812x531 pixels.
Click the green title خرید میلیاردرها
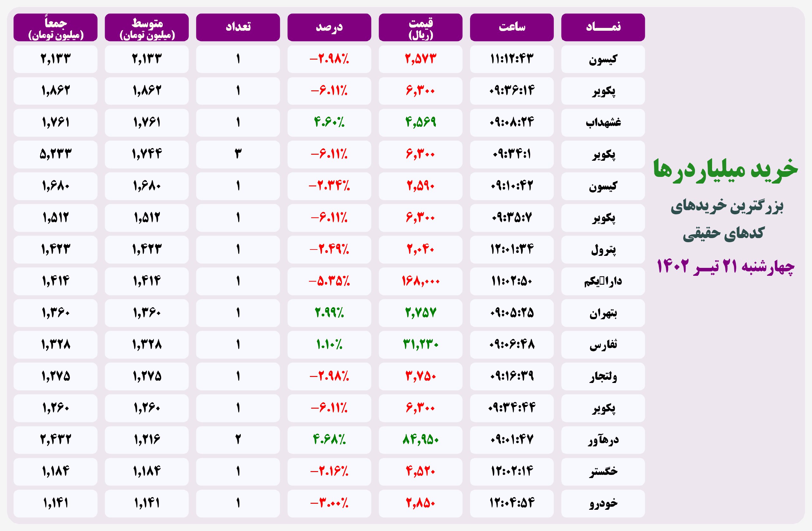coord(725,170)
